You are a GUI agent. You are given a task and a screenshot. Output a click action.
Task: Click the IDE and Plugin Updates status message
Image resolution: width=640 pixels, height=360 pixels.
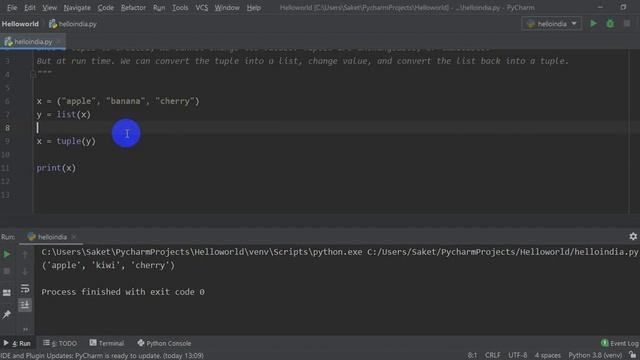pyautogui.click(x=102, y=356)
